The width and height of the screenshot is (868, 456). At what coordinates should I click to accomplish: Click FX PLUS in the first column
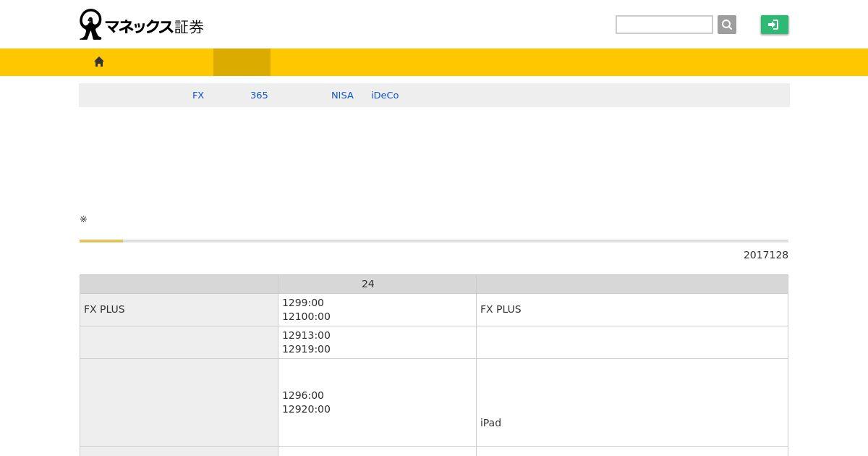[x=104, y=309]
